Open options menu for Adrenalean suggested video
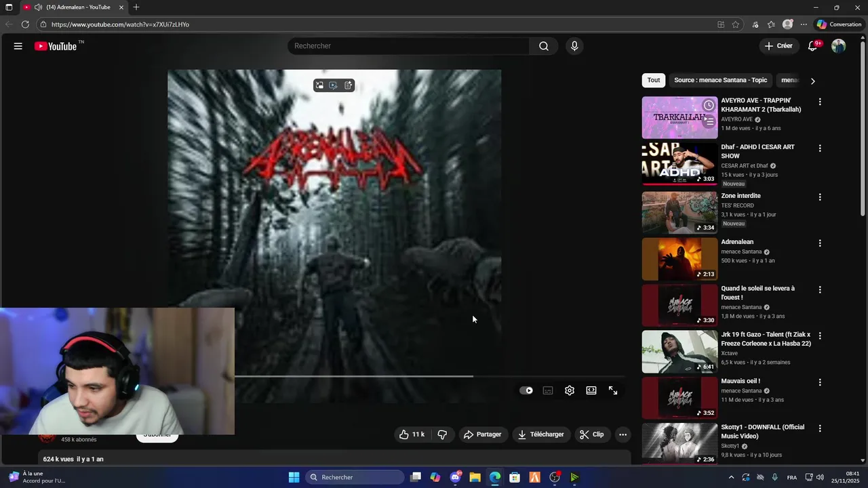Image resolution: width=868 pixels, height=488 pixels. 820,243
